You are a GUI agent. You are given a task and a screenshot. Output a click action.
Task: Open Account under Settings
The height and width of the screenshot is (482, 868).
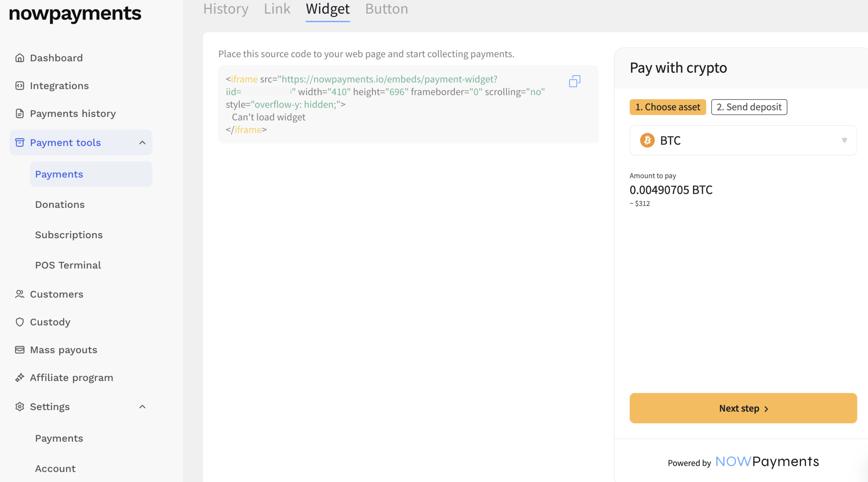55,468
